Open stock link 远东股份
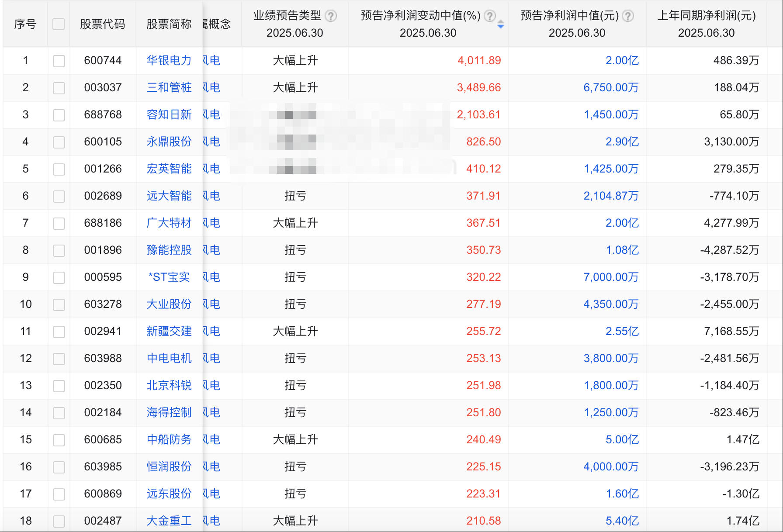 [169, 494]
